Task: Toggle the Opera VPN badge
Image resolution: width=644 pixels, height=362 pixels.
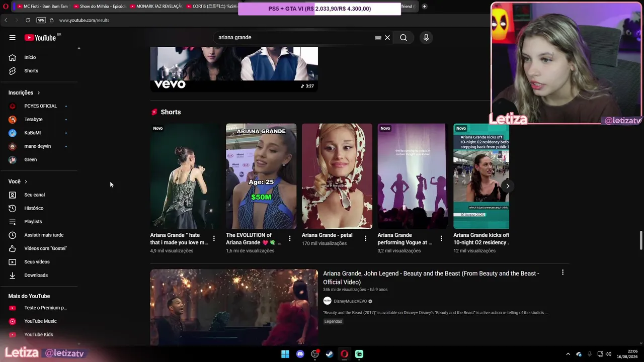Action: click(41, 20)
